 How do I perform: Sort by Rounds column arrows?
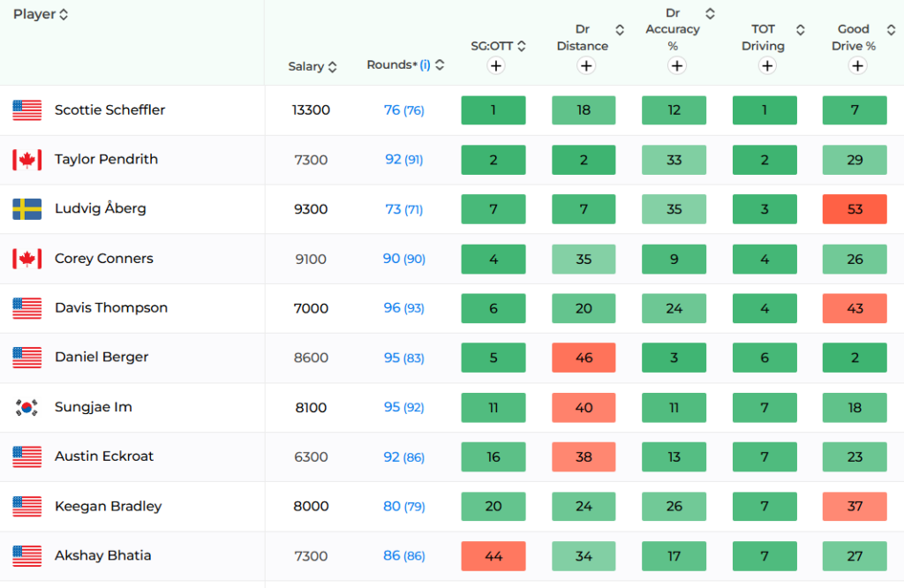(440, 64)
